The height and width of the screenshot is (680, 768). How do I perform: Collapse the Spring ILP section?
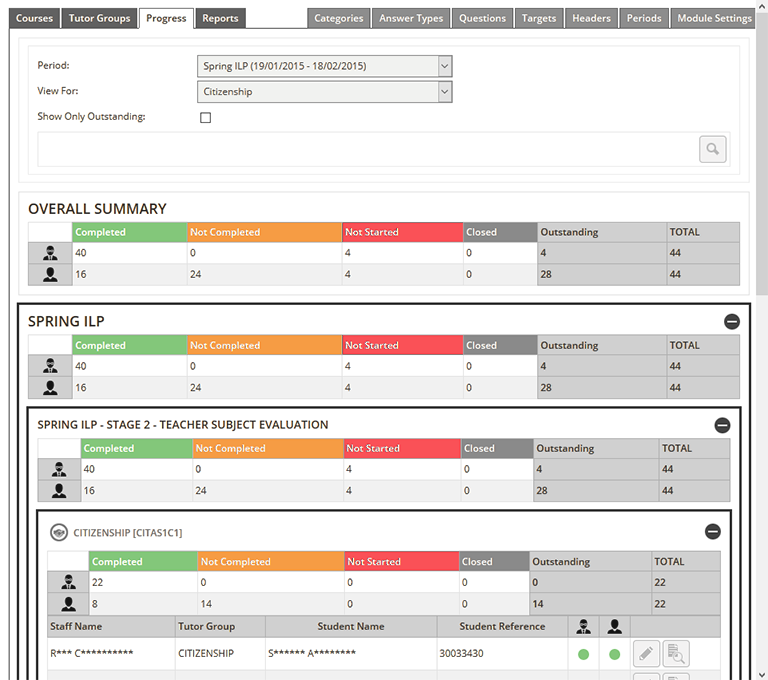click(x=731, y=322)
